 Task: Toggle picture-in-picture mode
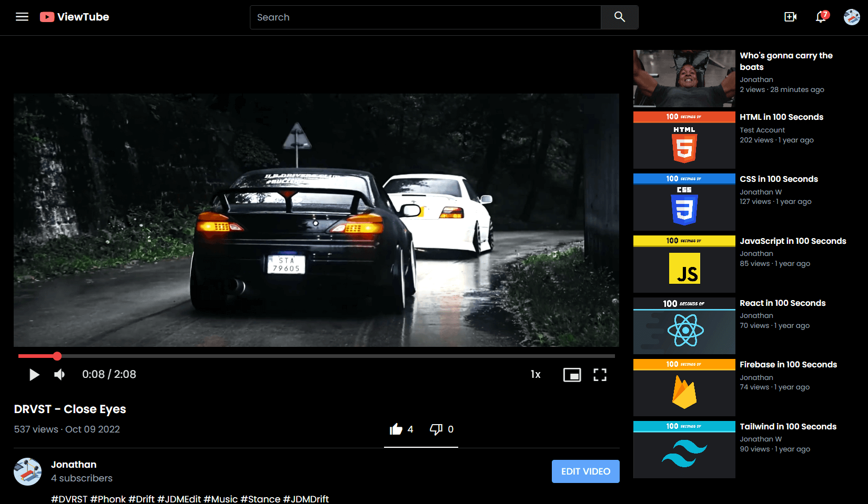[572, 374]
